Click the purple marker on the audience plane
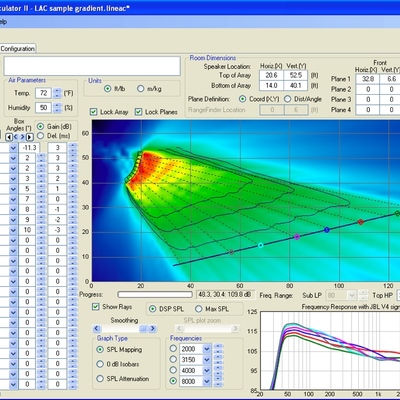 [x=297, y=237]
